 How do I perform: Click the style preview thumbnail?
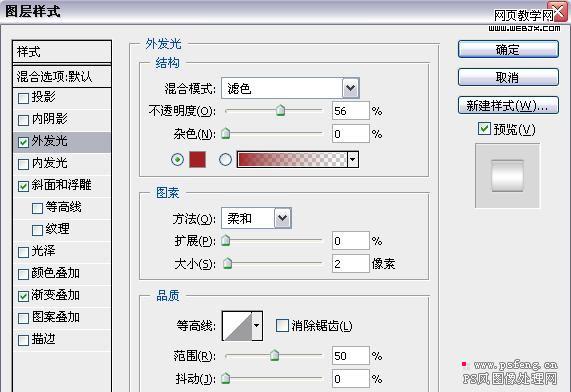(x=507, y=176)
